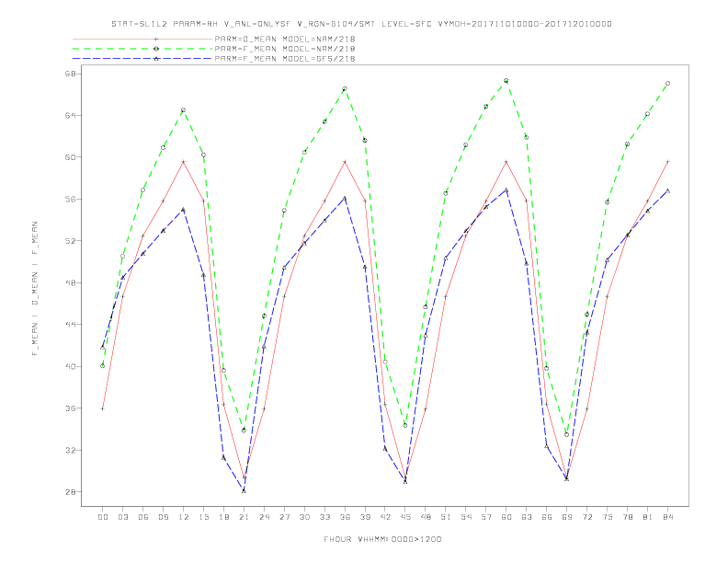Click the 56 tick label on the vertical axis
Viewport: 728px width, 563px height.
[x=70, y=199]
